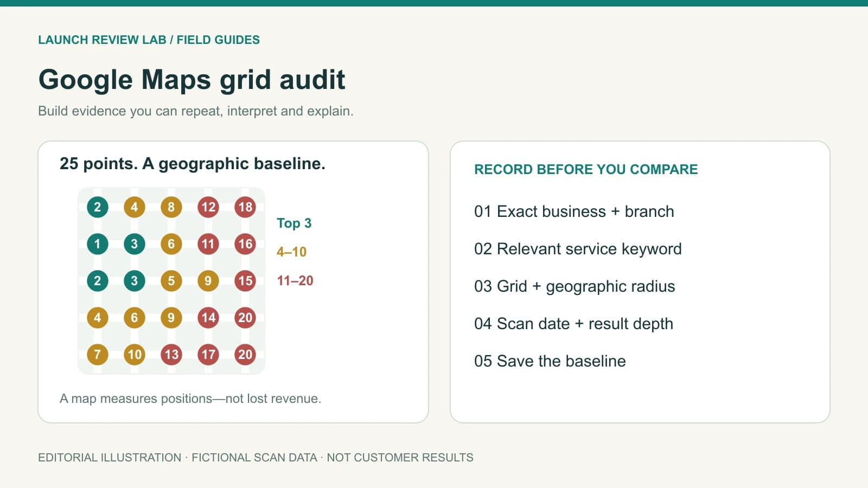
Task: Click the red grid point numbered 12
Action: [208, 207]
